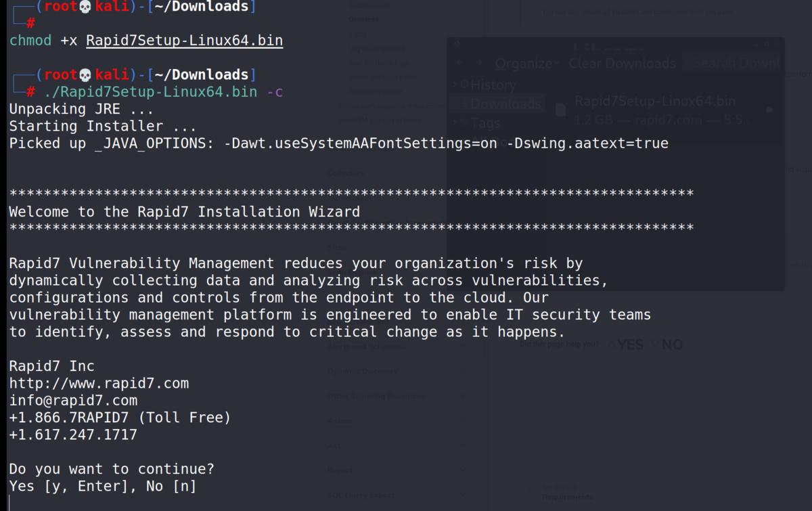812x511 pixels.
Task: Click the Rapid7Setup-Linux64.bin link in the terminal
Action: 184,41
